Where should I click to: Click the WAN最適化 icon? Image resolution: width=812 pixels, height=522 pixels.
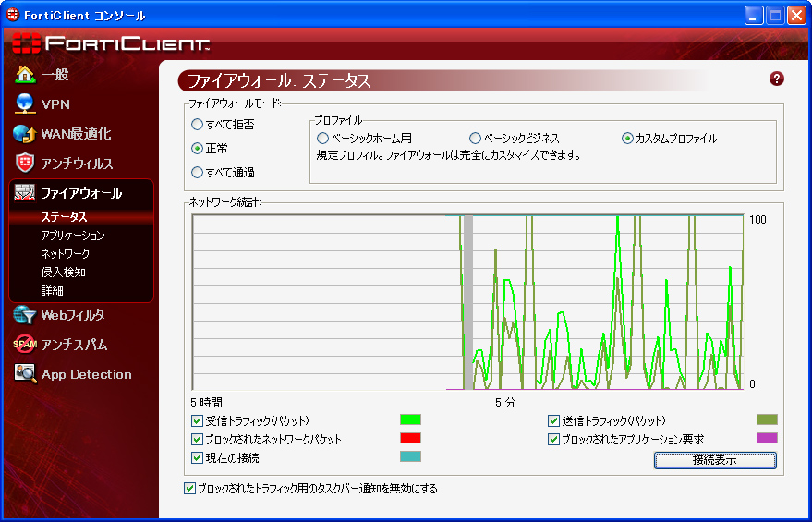point(24,134)
